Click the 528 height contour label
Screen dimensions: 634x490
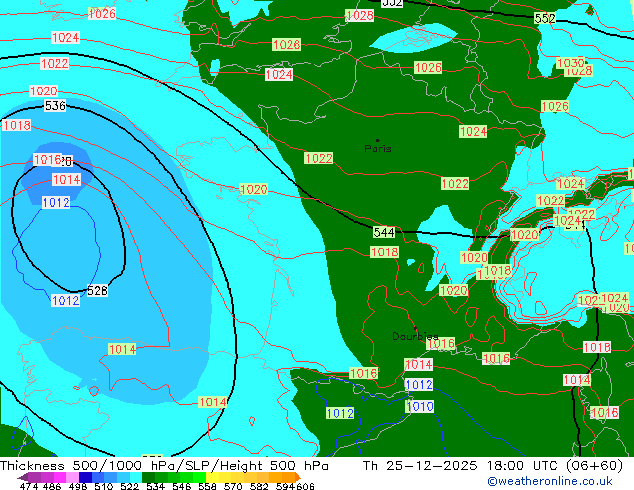click(97, 290)
